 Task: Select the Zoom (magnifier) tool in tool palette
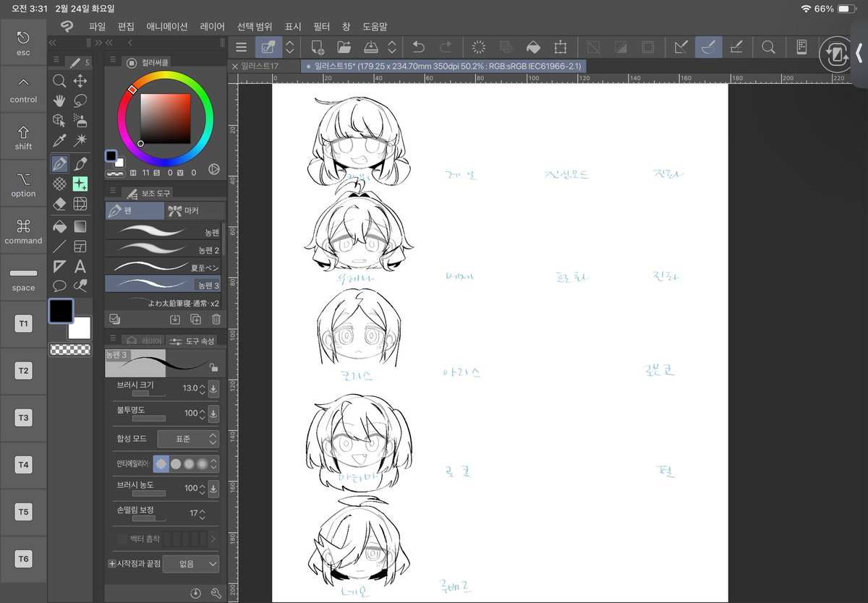(x=60, y=81)
